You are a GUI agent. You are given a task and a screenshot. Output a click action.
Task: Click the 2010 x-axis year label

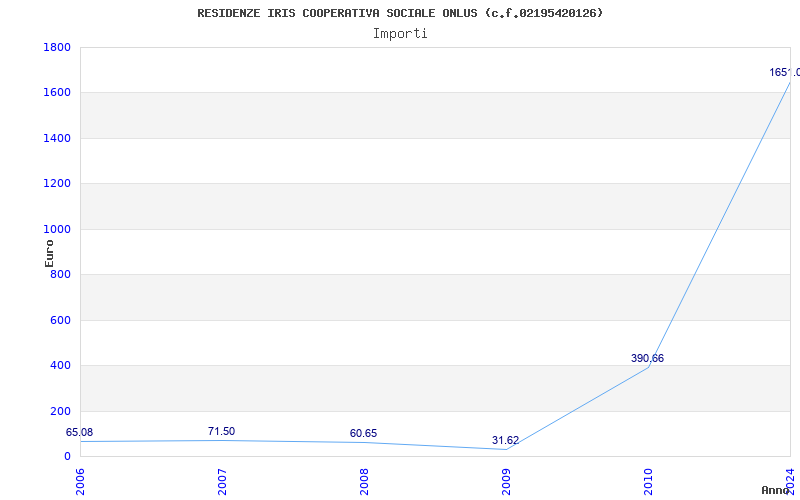(648, 482)
